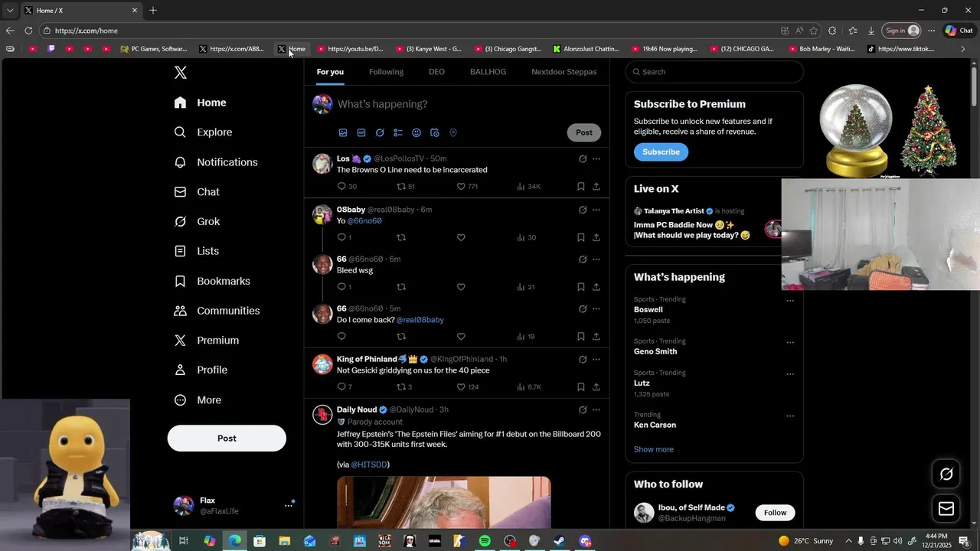Open Communities in sidebar
This screenshot has height=551, width=980.
217,311
